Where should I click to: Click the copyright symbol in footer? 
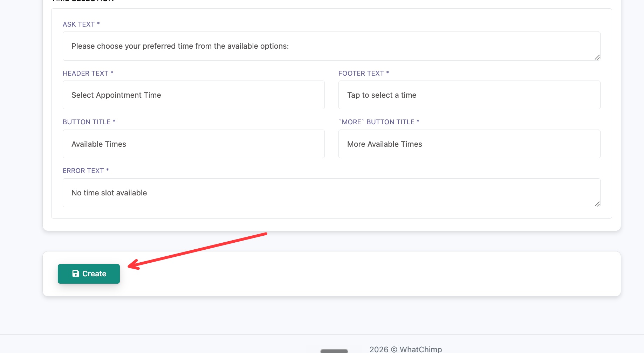(x=394, y=349)
